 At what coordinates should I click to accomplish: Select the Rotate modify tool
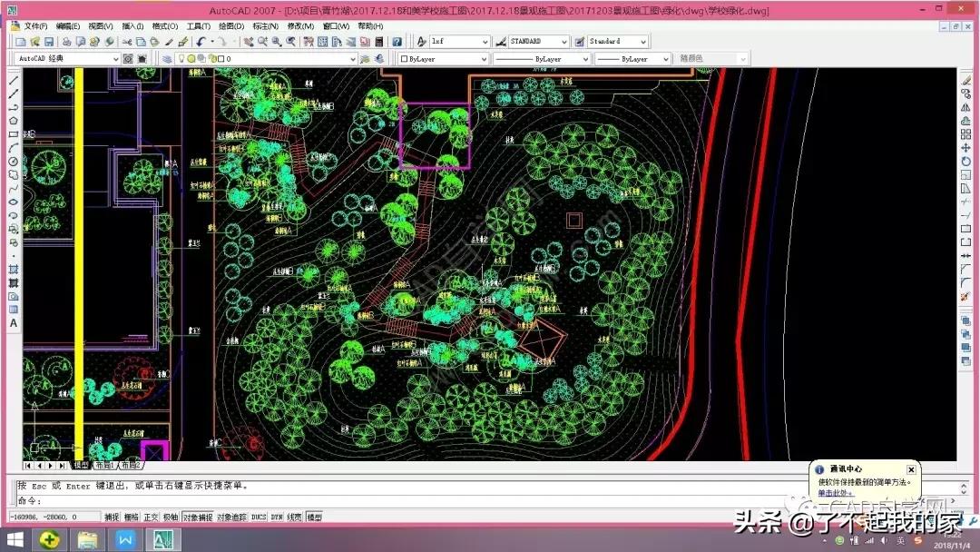point(965,162)
